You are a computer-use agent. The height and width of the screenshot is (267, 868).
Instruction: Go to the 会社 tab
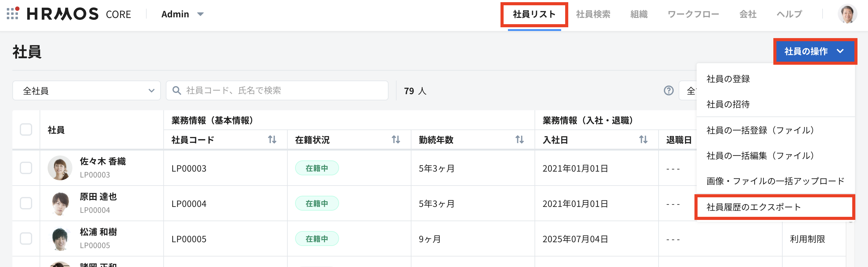point(748,14)
